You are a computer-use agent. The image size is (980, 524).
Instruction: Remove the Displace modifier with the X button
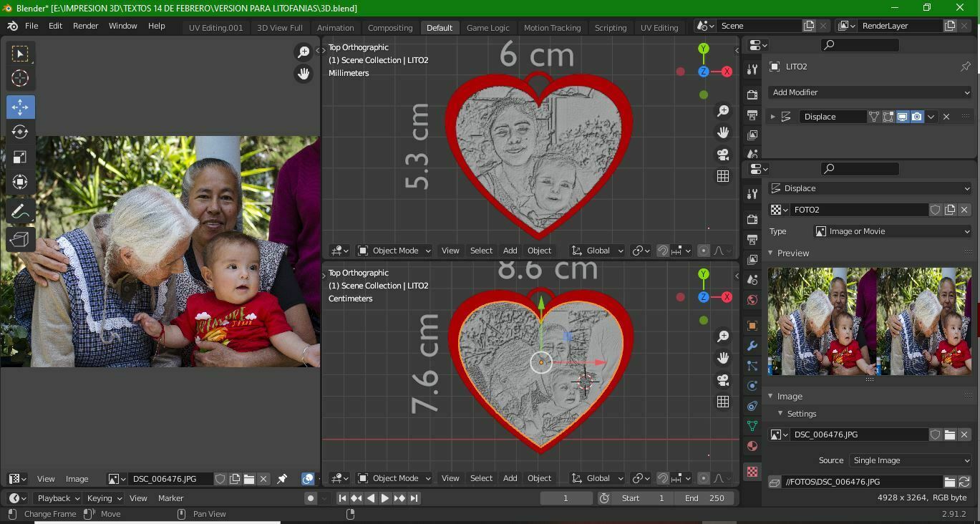click(x=946, y=116)
